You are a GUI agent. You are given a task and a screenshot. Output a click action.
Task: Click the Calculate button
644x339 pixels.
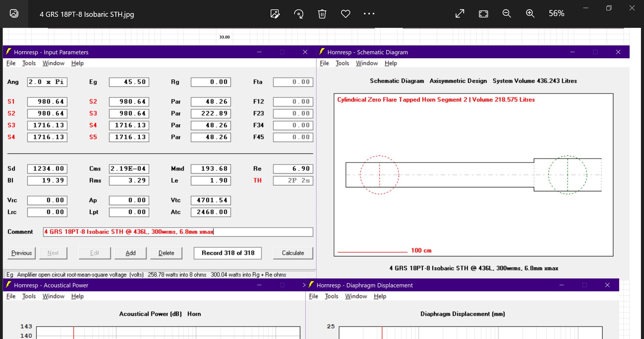click(x=293, y=253)
